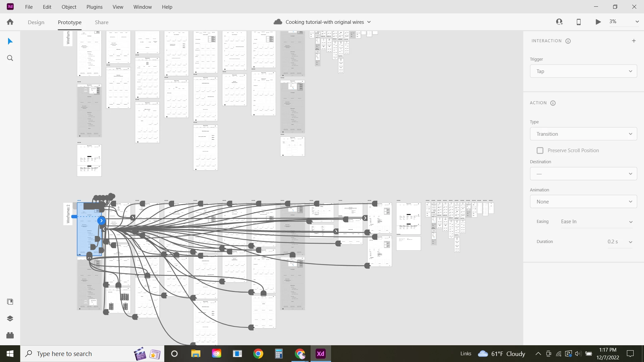
Task: Start the Desktop Preview play button
Action: click(x=598, y=22)
